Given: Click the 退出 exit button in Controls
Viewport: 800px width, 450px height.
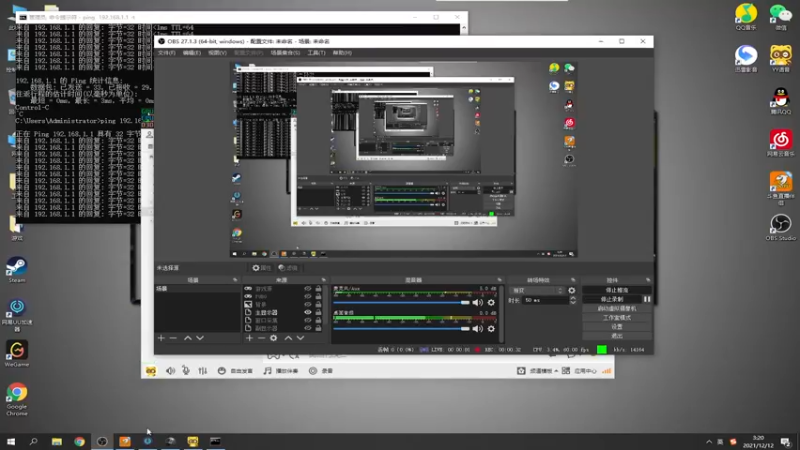Looking at the screenshot, I should tap(617, 336).
